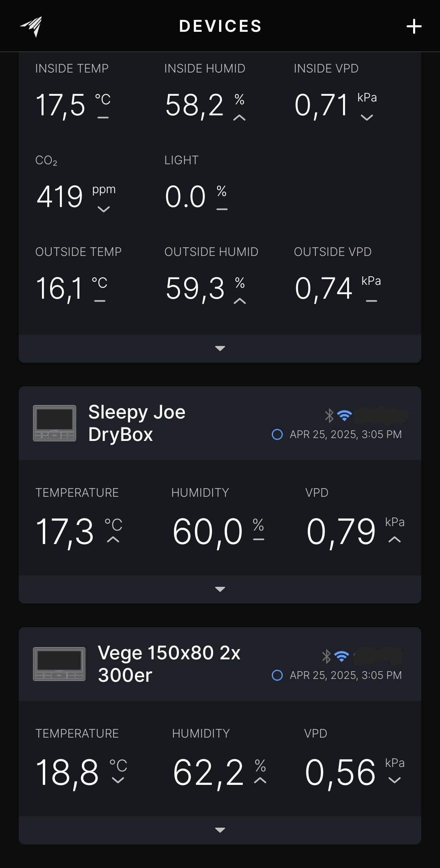Tap the Light 0.0 % reading

(186, 197)
